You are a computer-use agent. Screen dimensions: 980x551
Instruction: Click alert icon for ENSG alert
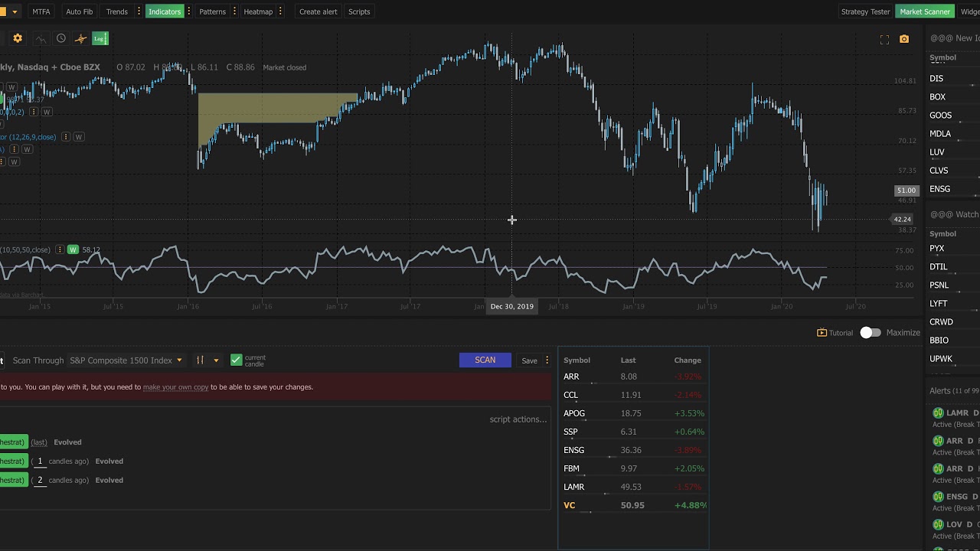(x=938, y=497)
